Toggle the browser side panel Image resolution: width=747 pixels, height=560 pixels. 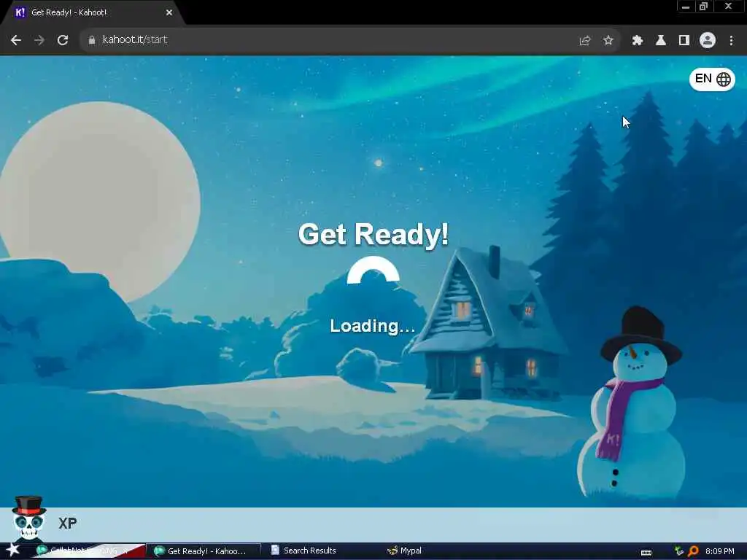pos(684,41)
